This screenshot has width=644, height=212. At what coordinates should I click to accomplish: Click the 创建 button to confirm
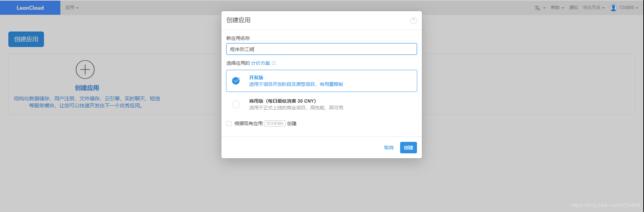tap(408, 147)
